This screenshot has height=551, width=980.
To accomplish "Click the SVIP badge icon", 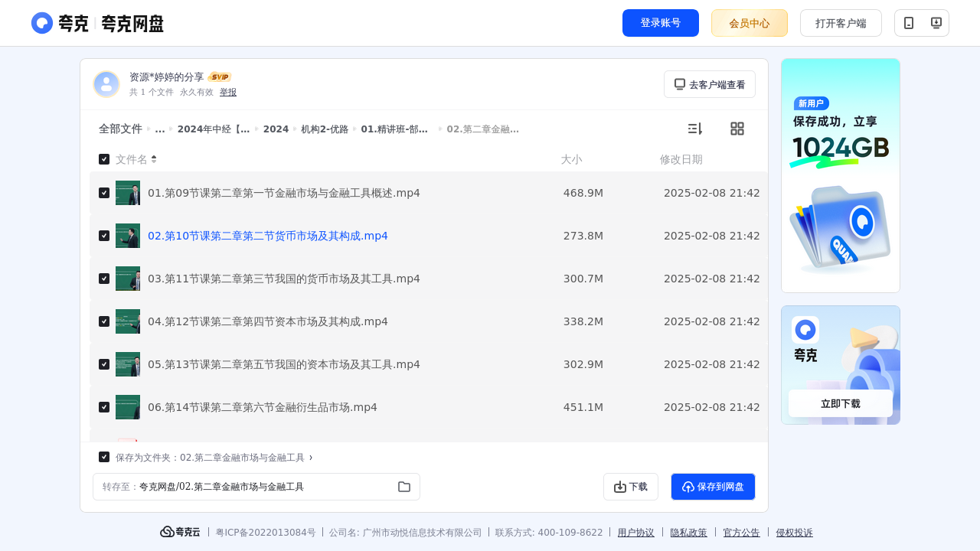I will (220, 77).
